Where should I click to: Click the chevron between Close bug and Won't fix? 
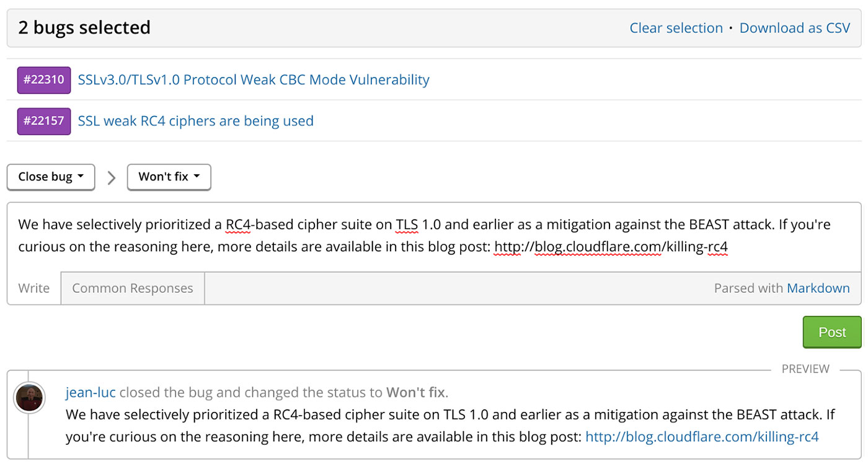(111, 177)
